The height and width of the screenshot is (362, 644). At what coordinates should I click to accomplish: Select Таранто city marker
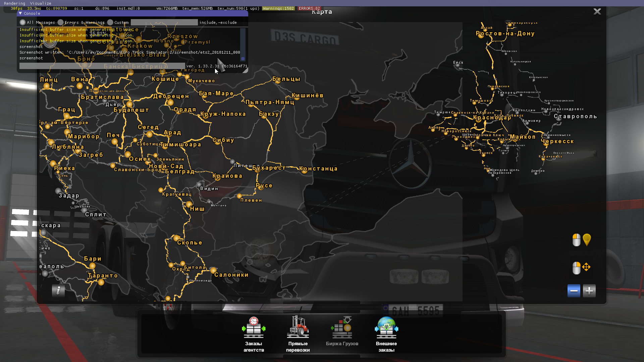[x=101, y=282]
